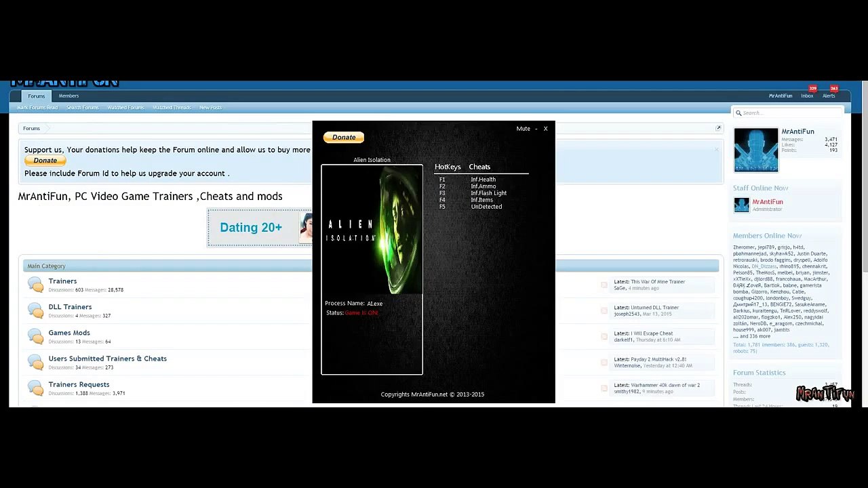Open MrAntiFun account menu in top bar

click(x=780, y=96)
